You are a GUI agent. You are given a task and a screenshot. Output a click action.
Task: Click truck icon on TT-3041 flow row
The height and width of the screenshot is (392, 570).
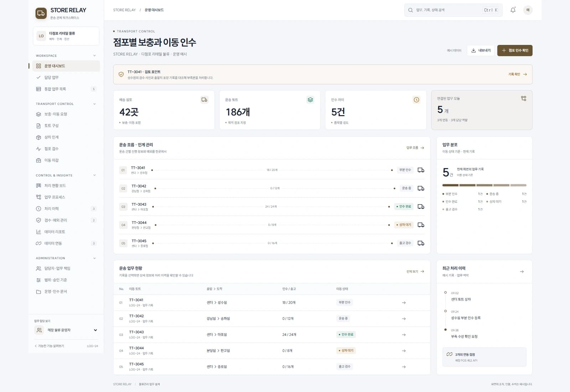[x=421, y=170]
